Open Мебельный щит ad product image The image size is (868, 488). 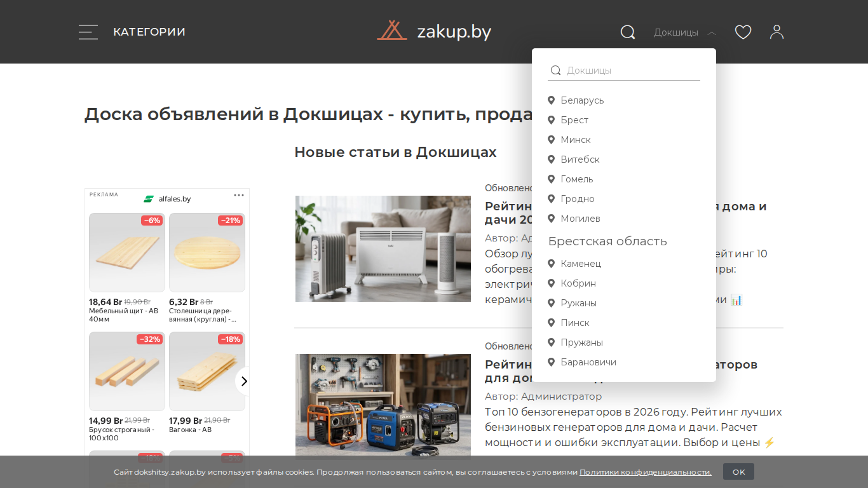pos(127,252)
